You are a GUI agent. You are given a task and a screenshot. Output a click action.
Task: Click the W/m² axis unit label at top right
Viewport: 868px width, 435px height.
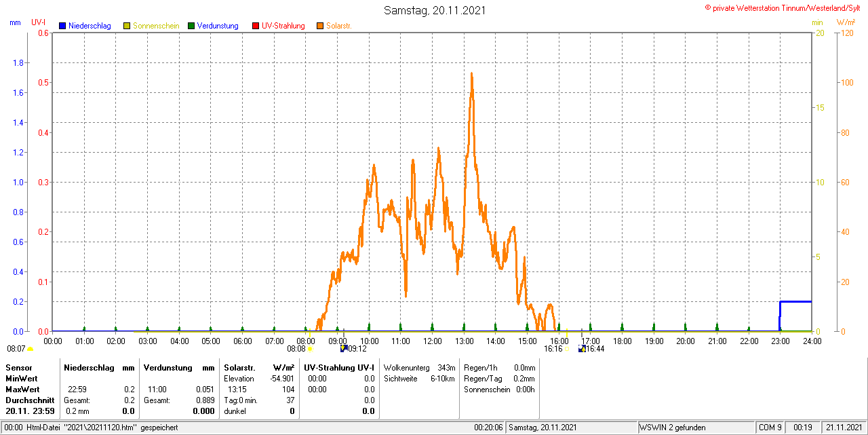(846, 22)
